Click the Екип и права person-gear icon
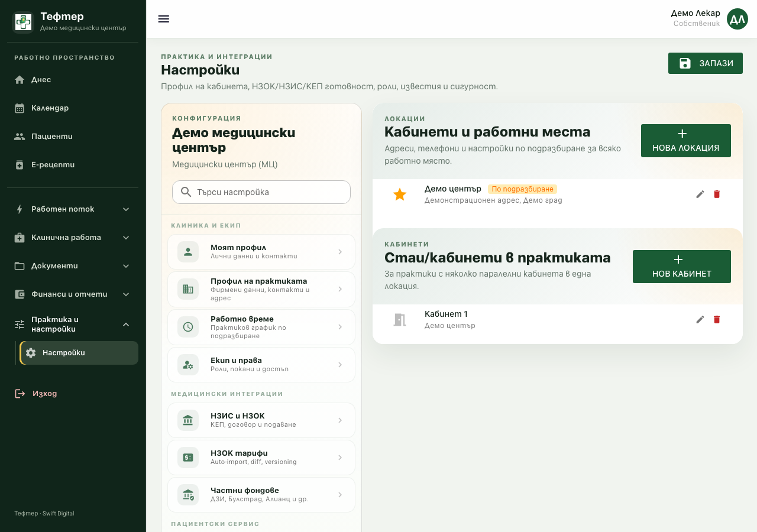 pos(188,365)
